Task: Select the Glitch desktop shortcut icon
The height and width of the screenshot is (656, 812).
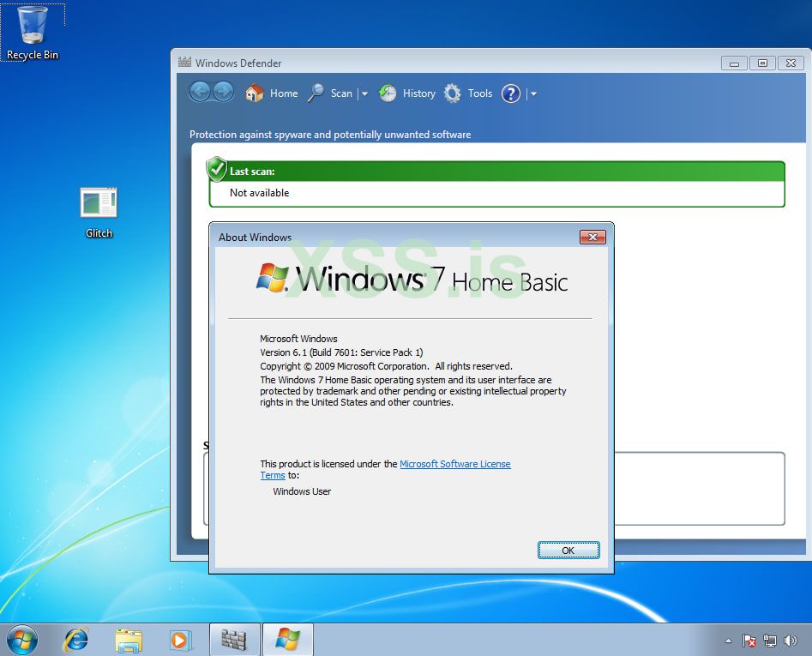Action: pos(99,213)
